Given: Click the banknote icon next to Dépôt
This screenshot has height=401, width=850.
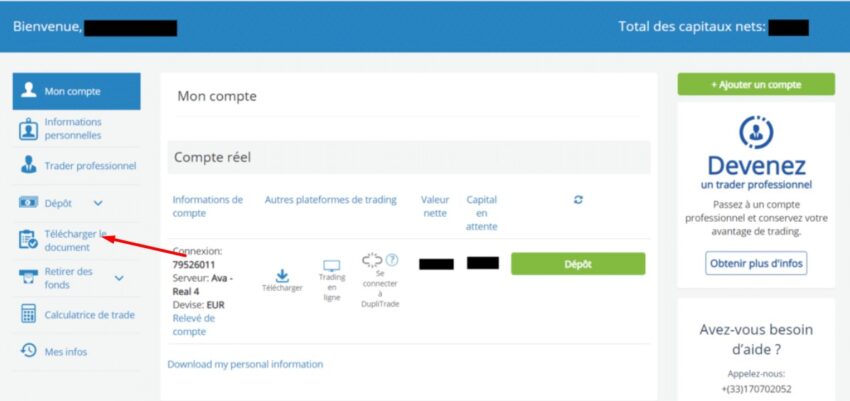Looking at the screenshot, I should click(28, 202).
